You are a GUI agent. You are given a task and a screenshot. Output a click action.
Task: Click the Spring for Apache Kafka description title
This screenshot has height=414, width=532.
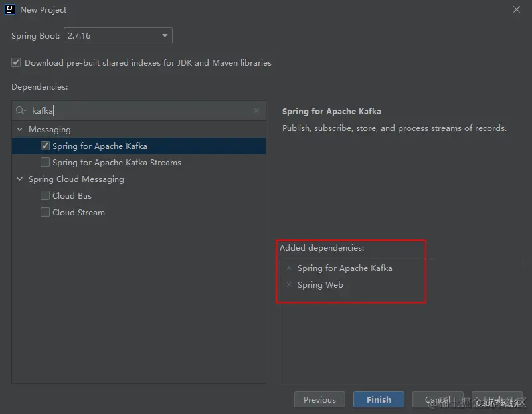coord(331,111)
